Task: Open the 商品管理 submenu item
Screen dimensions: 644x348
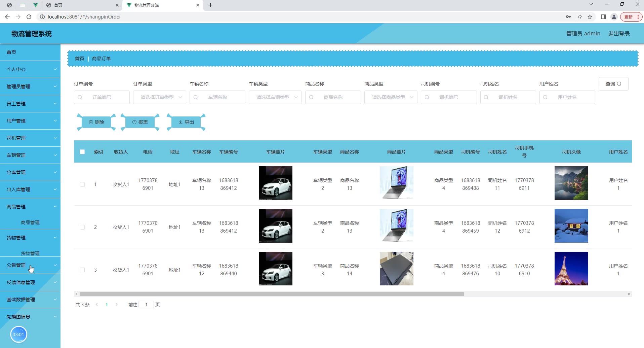Action: tap(30, 222)
